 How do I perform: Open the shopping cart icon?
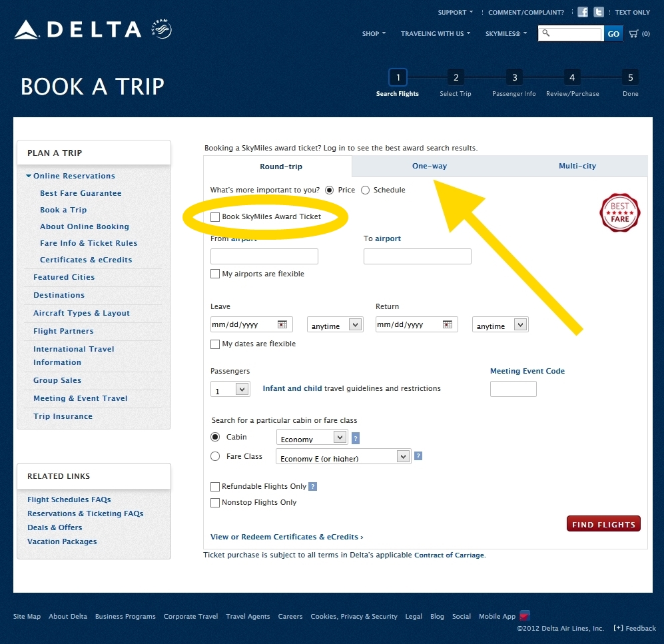633,33
